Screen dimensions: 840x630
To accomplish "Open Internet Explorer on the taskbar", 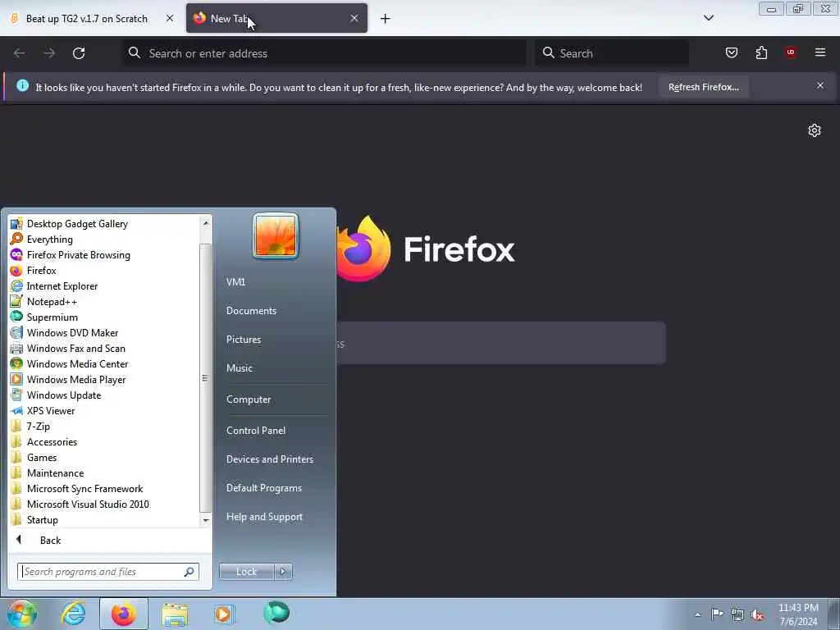I will [x=73, y=614].
